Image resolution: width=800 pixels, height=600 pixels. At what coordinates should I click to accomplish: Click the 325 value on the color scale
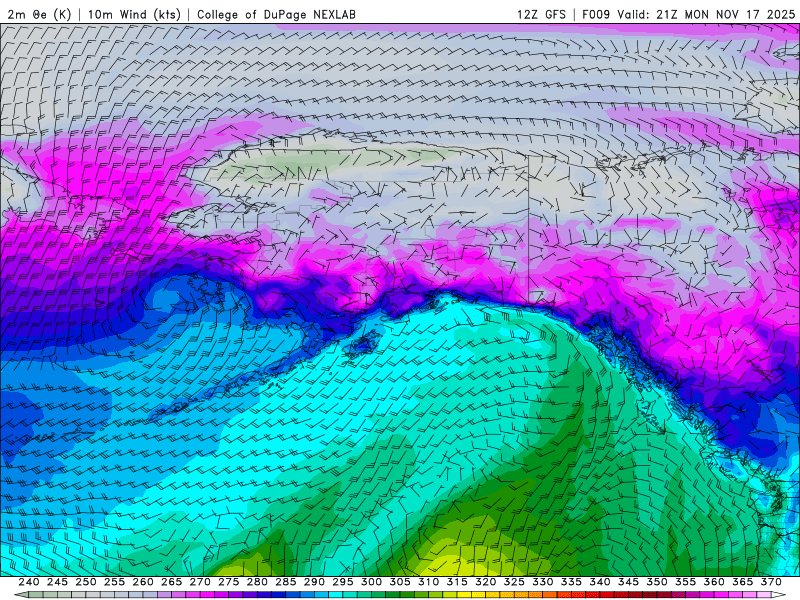click(514, 582)
